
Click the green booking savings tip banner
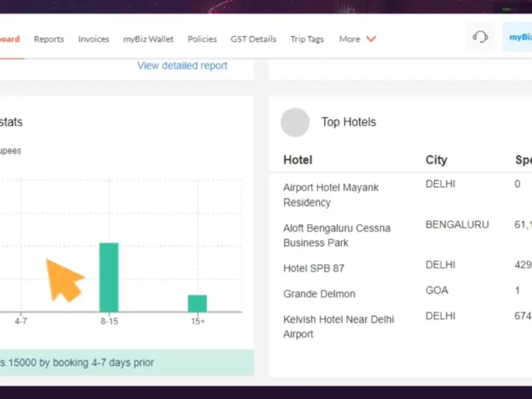coord(126,363)
